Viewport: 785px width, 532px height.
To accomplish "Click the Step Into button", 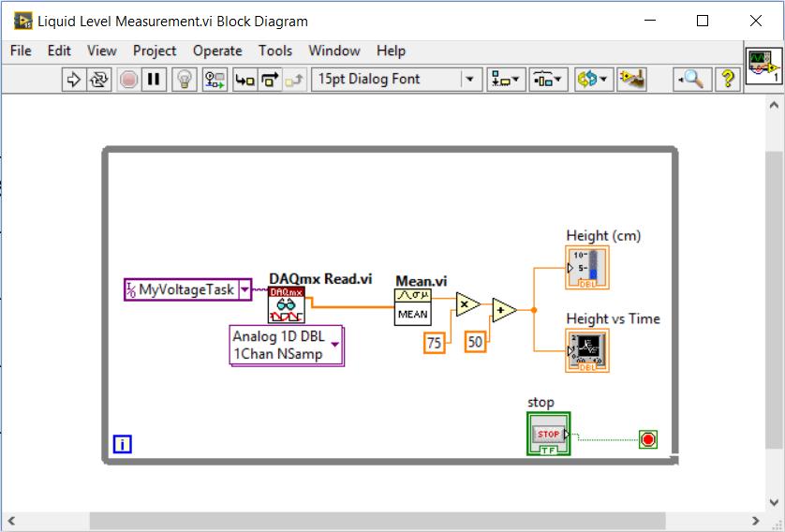I will [244, 79].
